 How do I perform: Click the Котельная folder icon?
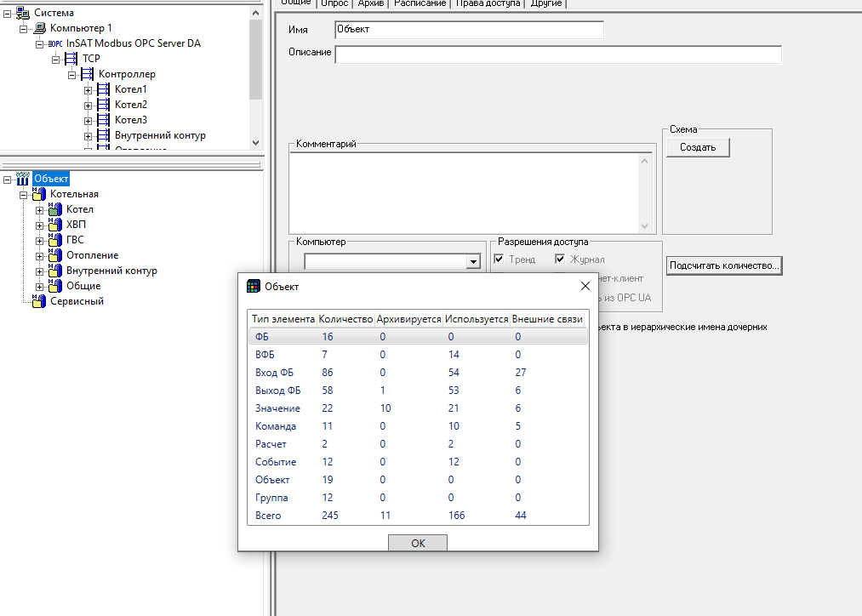[x=39, y=194]
